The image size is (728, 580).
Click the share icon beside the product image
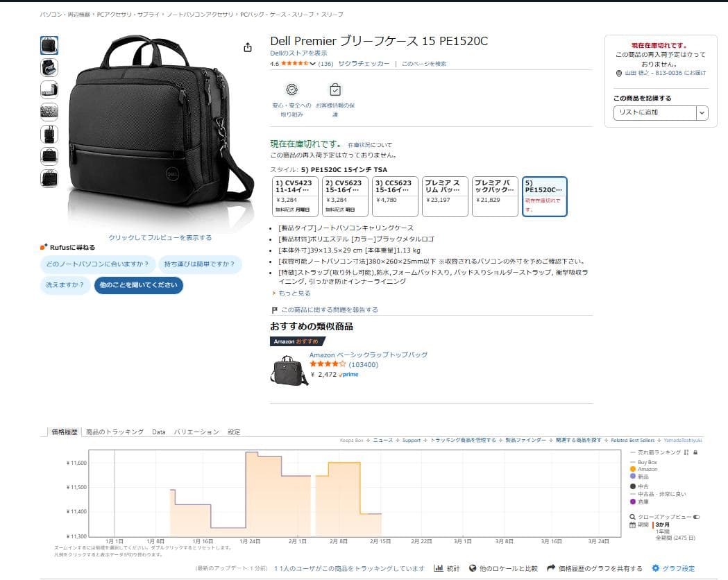248,47
